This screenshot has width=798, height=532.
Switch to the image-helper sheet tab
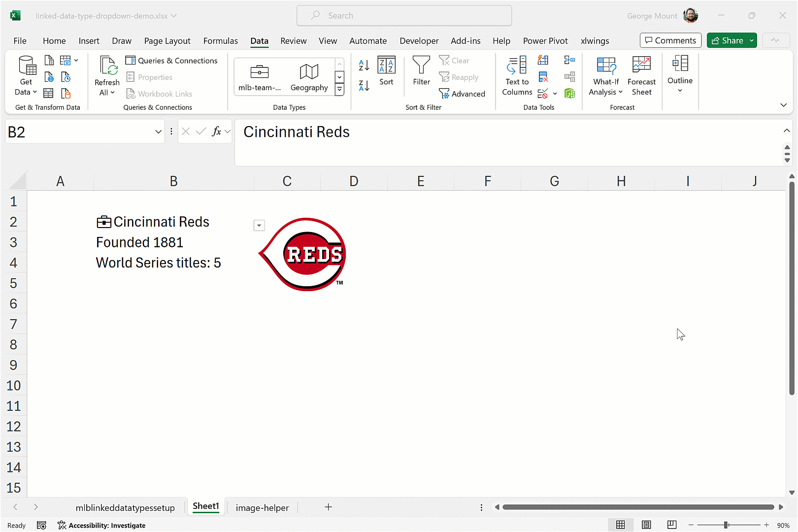point(262,507)
